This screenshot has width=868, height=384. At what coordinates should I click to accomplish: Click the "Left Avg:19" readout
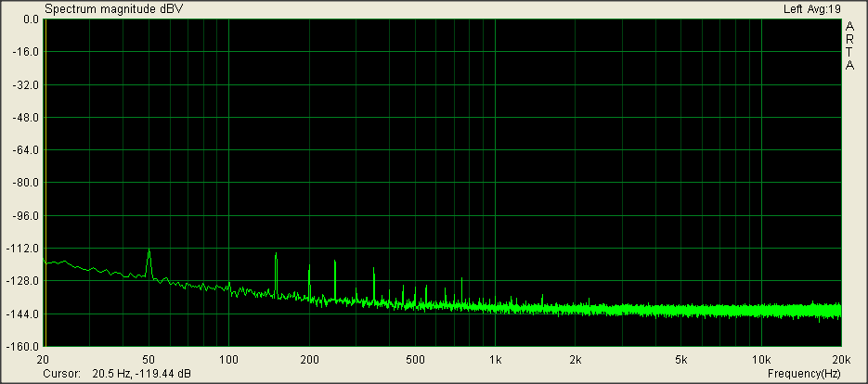[x=812, y=9]
